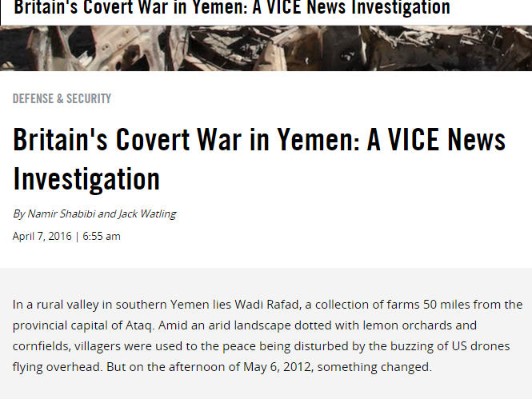Select the sticky header article title
Image resolution: width=532 pixels, height=399 pixels.
click(x=232, y=7)
